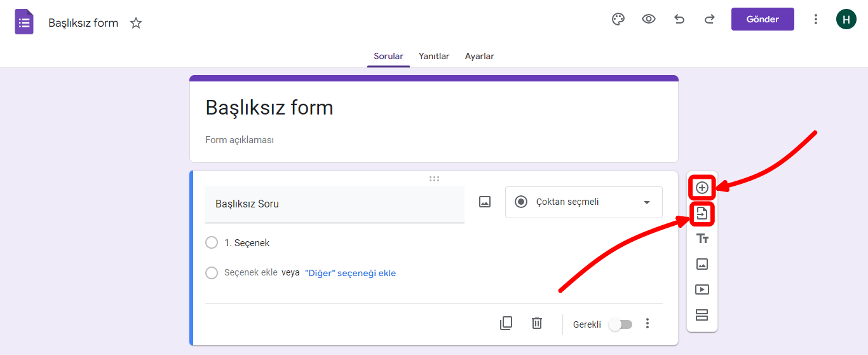Toggle the Gerekli required switch
Image resolution: width=868 pixels, height=355 pixels.
(620, 324)
